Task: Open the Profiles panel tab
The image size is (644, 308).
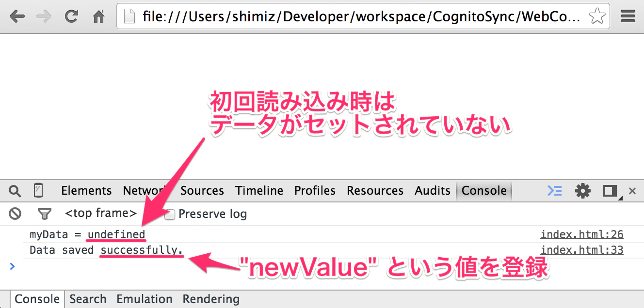Action: (x=315, y=191)
